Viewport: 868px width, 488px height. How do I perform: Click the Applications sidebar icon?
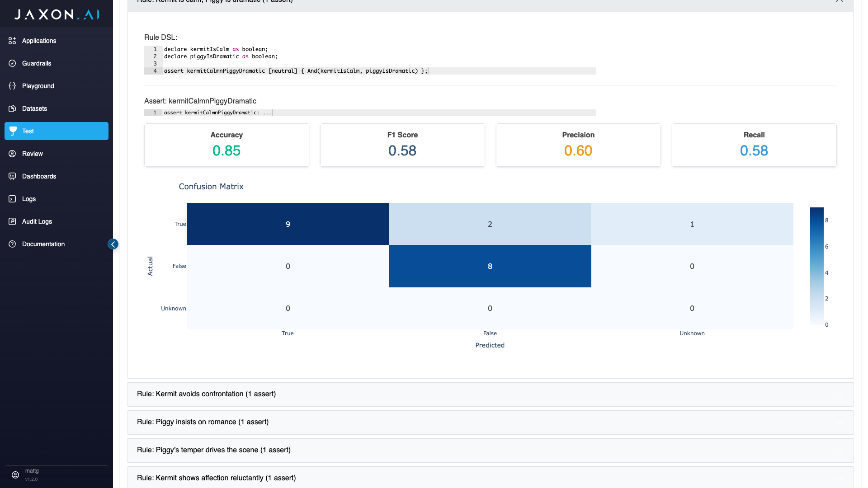(x=12, y=41)
